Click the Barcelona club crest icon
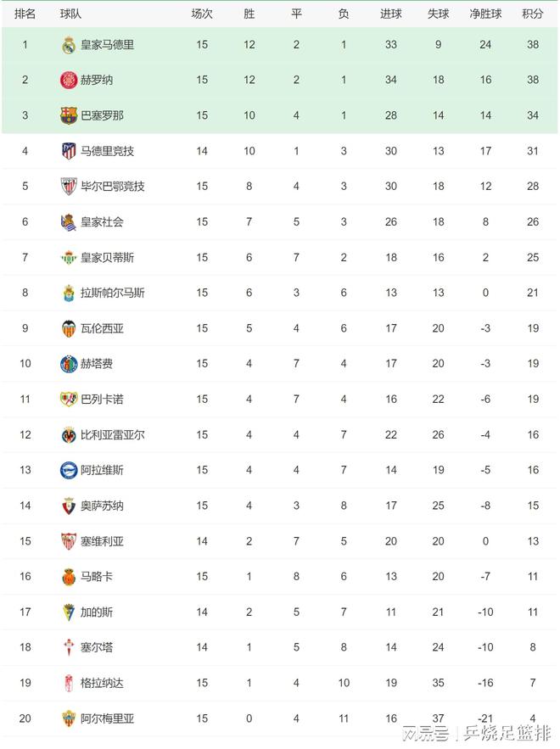Viewport: 560px width, 749px height. [x=69, y=115]
